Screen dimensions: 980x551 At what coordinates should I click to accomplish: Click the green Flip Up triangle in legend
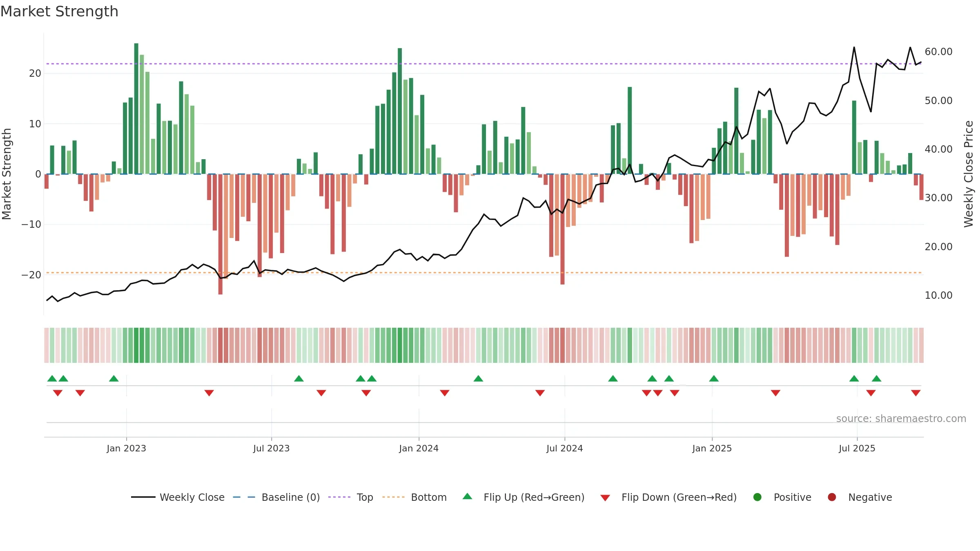tap(468, 497)
